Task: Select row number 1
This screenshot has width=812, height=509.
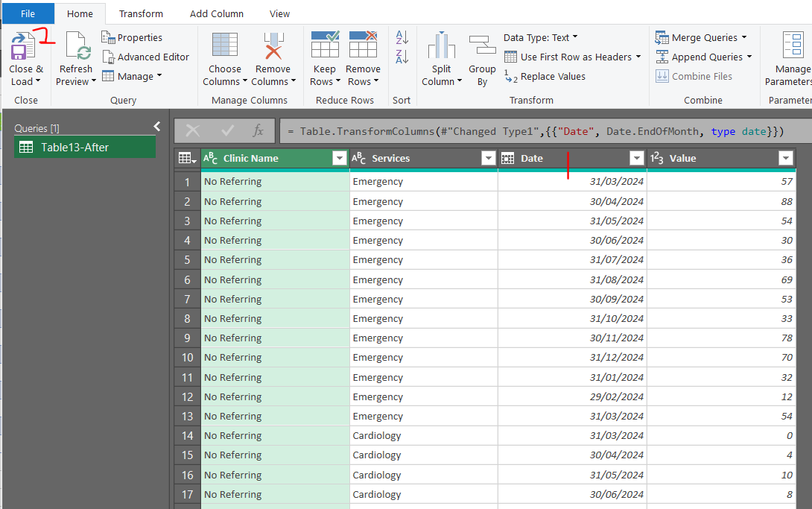Action: 187,182
